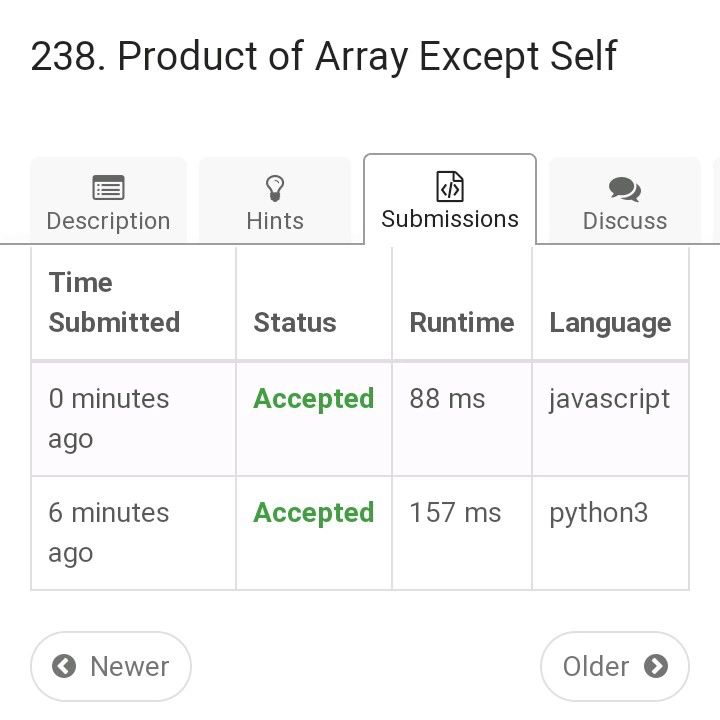The width and height of the screenshot is (720, 720).
Task: Click the Time Submitted column header
Action: tap(114, 302)
